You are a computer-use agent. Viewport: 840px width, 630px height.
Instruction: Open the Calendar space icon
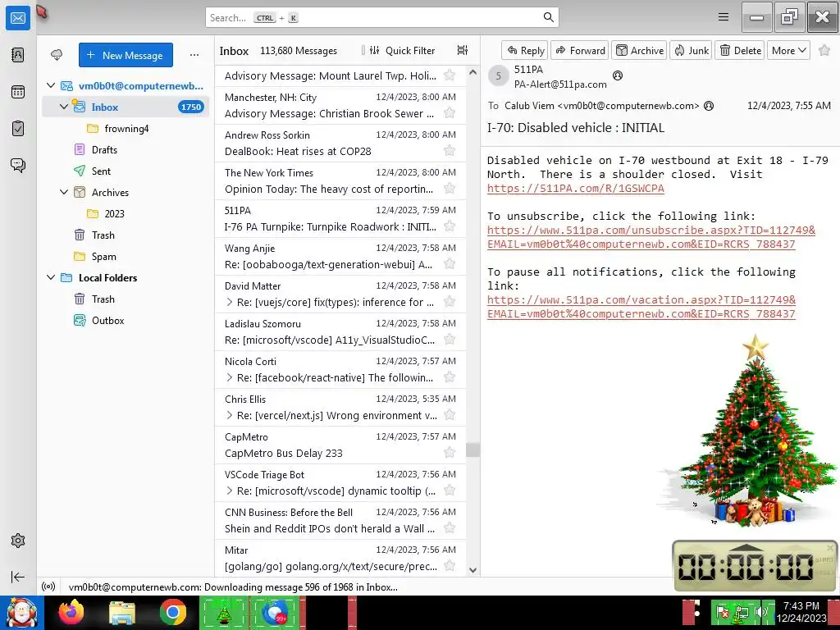[18, 92]
